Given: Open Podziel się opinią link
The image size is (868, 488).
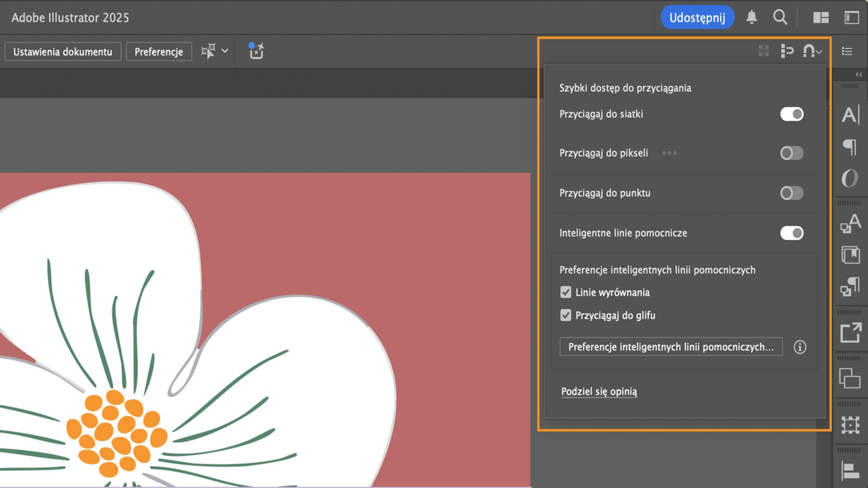Looking at the screenshot, I should point(599,391).
